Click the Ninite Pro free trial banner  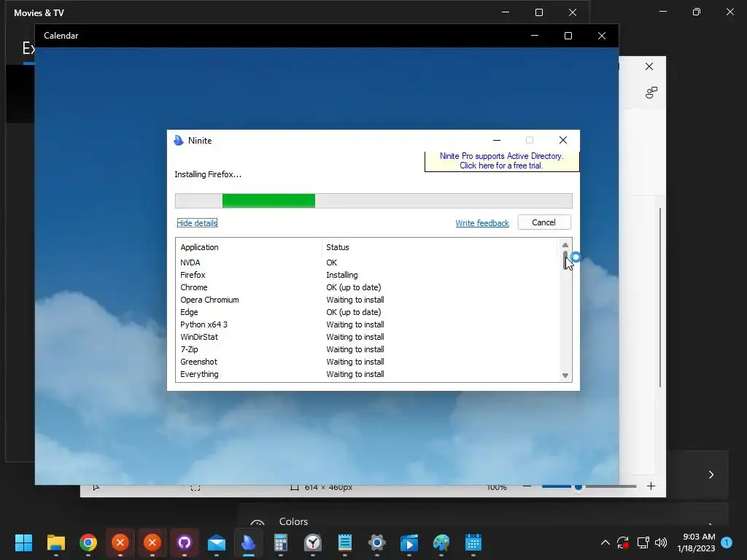click(502, 161)
